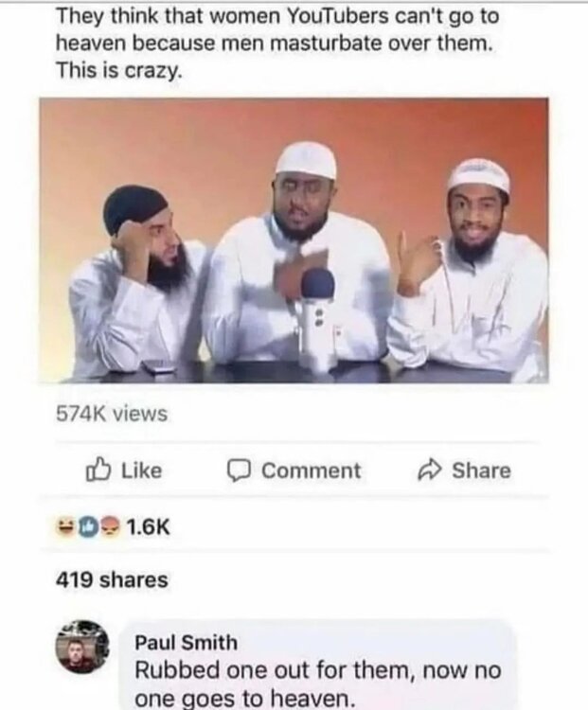The image size is (588, 710).
Task: Click the speech bubble Comment icon
Action: click(x=239, y=470)
